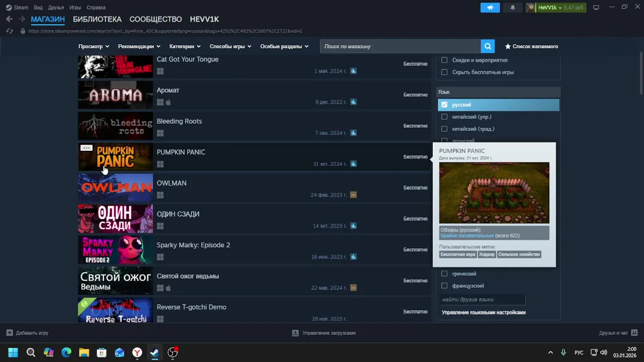Click the downloads management icon
Viewport: 644px width, 362px height.
tap(295, 333)
